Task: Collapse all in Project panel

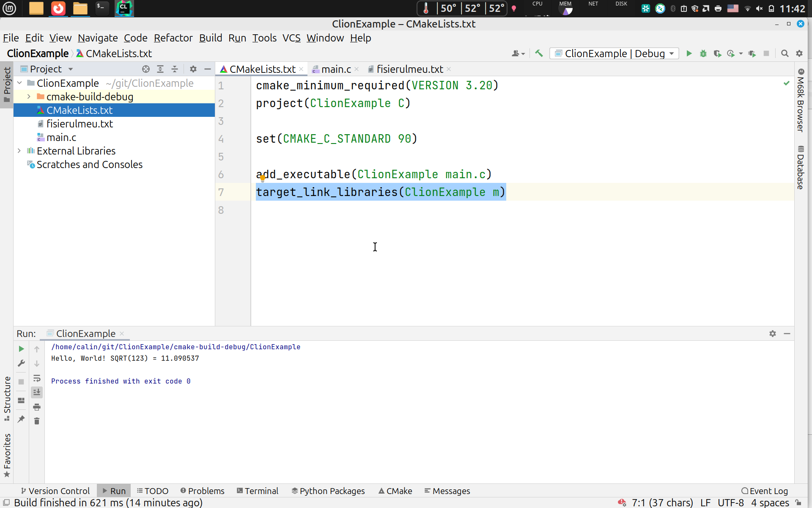Action: (x=175, y=69)
